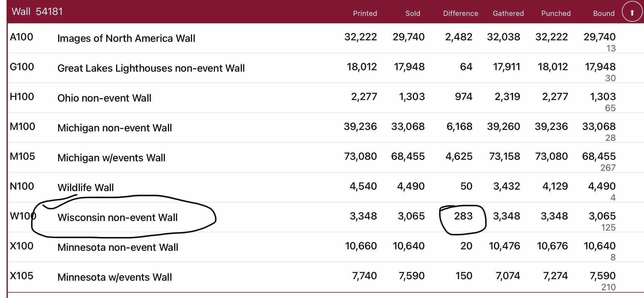The height and width of the screenshot is (298, 644).
Task: Open the Wisconsin non-event Wall row
Action: [118, 217]
